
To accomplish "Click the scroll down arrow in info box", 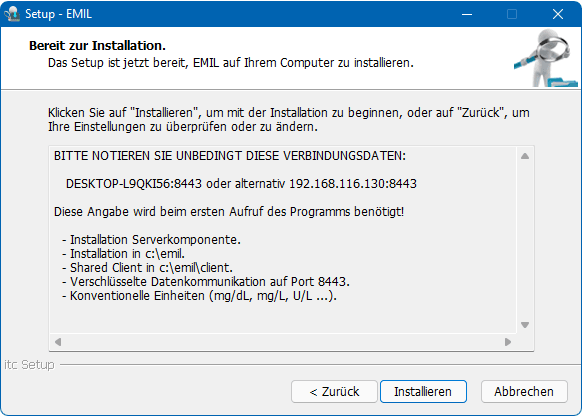I will [525, 325].
